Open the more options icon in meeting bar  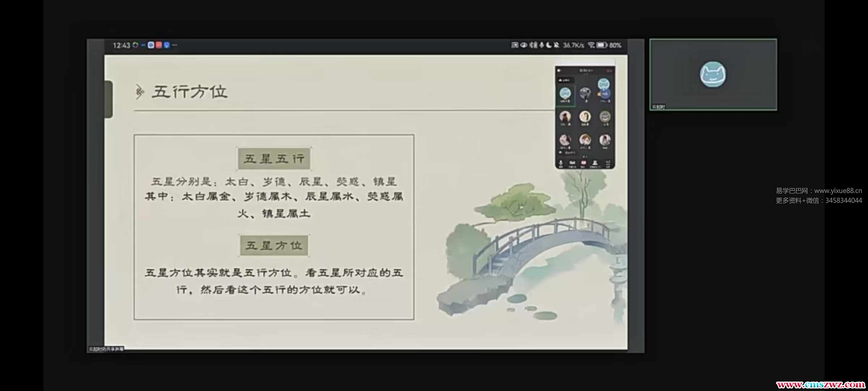click(608, 163)
